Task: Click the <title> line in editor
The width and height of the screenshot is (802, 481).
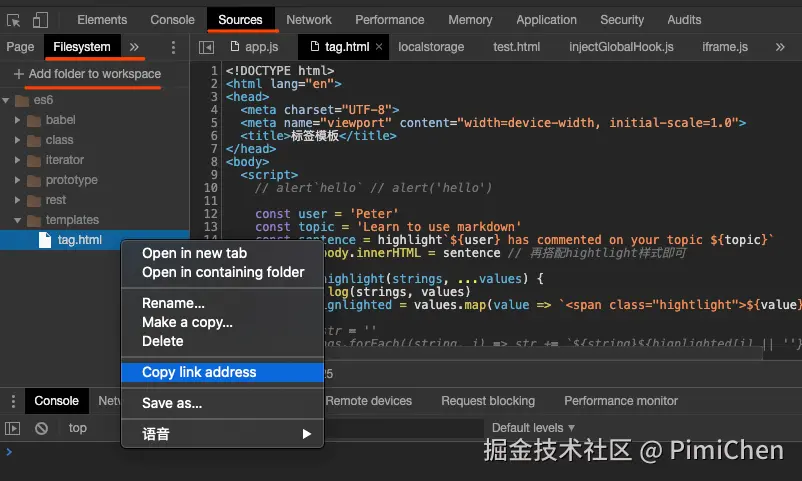Action: pos(319,136)
